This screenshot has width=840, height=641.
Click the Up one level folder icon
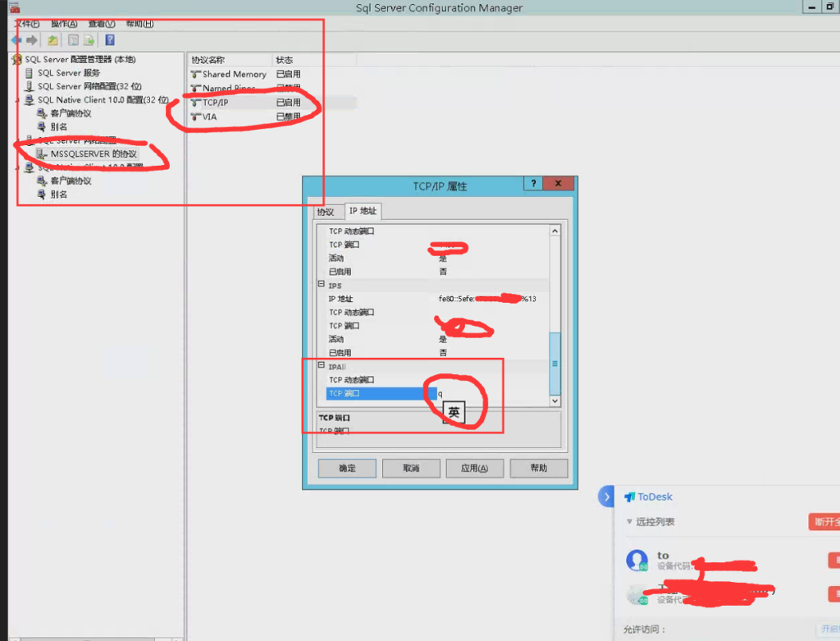(52, 39)
